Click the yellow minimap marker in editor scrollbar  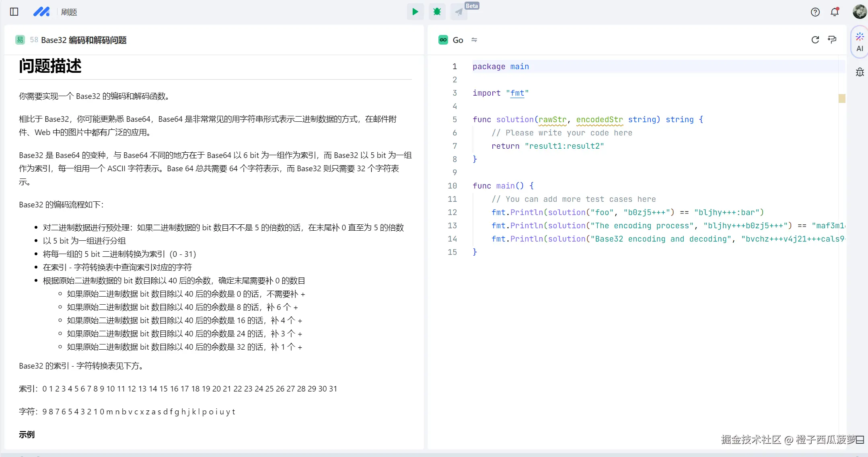[x=842, y=98]
